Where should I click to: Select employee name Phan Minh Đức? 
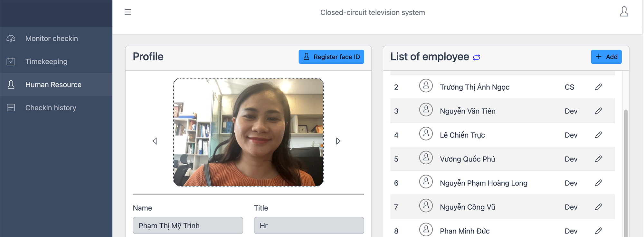tap(465, 231)
